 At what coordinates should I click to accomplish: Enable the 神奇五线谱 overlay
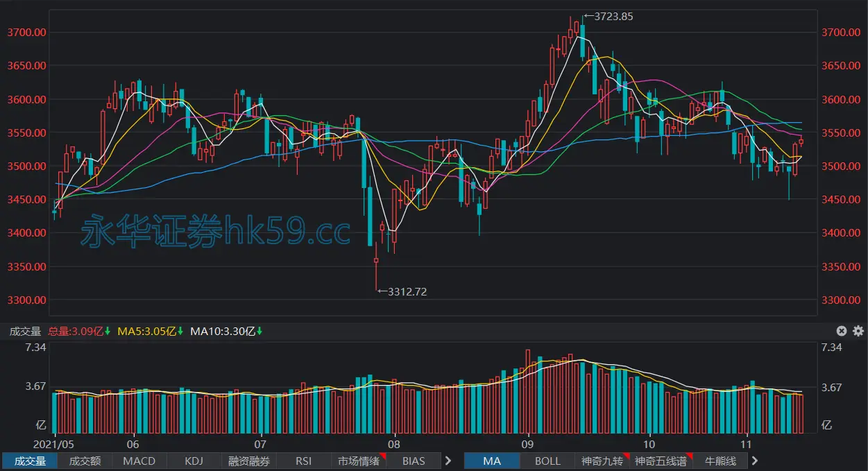(x=661, y=461)
